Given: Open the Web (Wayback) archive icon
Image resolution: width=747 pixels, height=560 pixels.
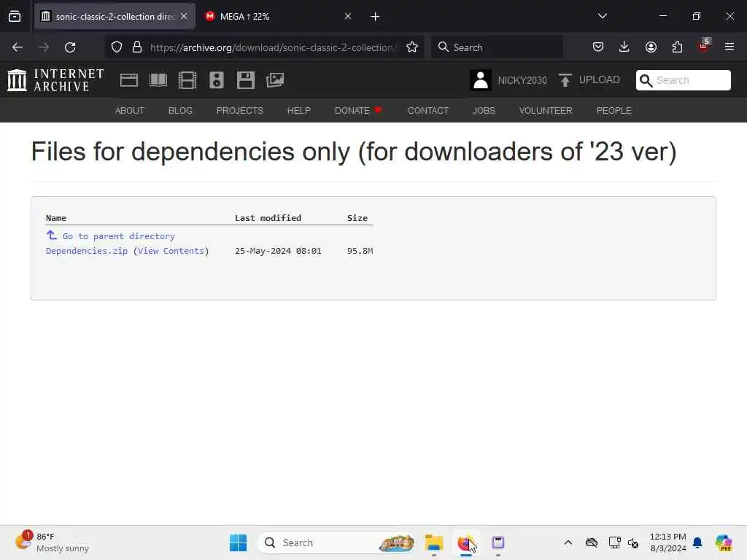Looking at the screenshot, I should (x=129, y=80).
